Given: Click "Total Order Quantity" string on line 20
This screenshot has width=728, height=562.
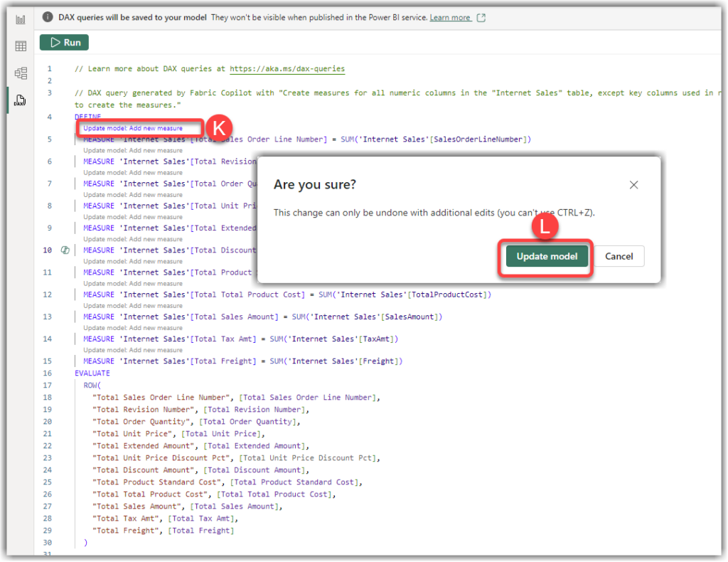Looking at the screenshot, I should tap(141, 422).
